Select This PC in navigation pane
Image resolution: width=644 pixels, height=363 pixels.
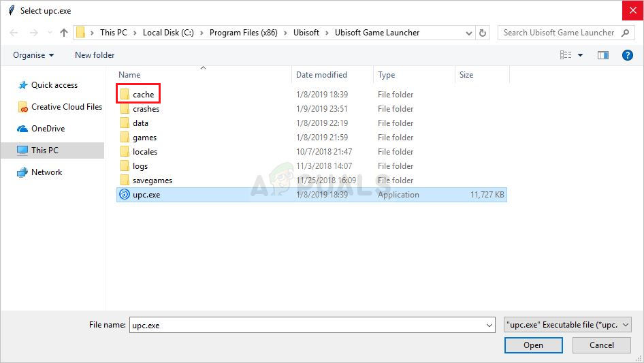coord(52,151)
